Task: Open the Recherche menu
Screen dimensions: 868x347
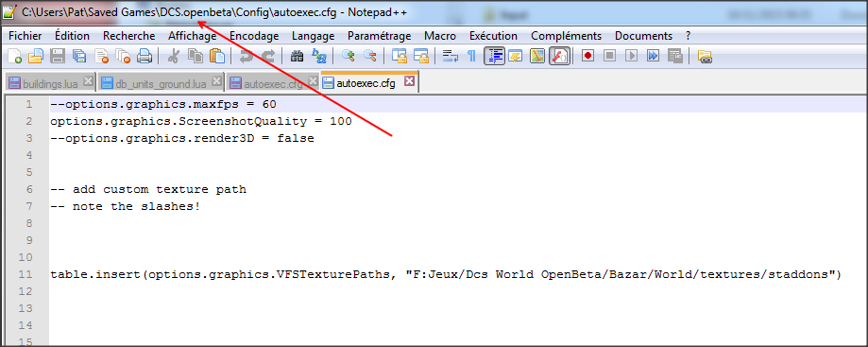Action: tap(129, 36)
